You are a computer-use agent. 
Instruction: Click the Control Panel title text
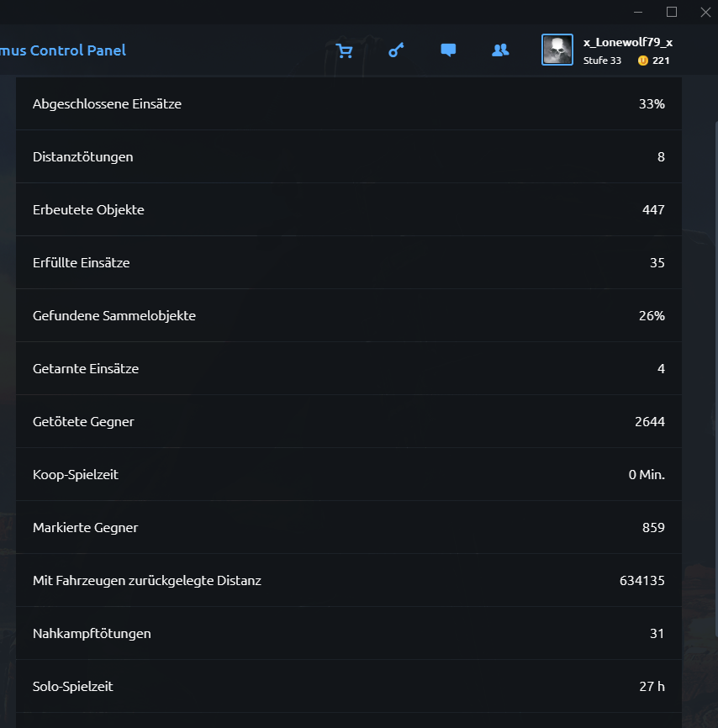78,50
